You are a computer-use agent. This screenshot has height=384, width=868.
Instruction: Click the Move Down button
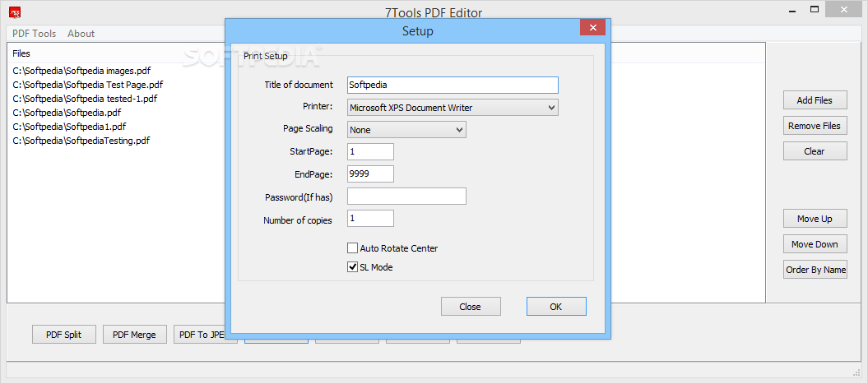[815, 244]
